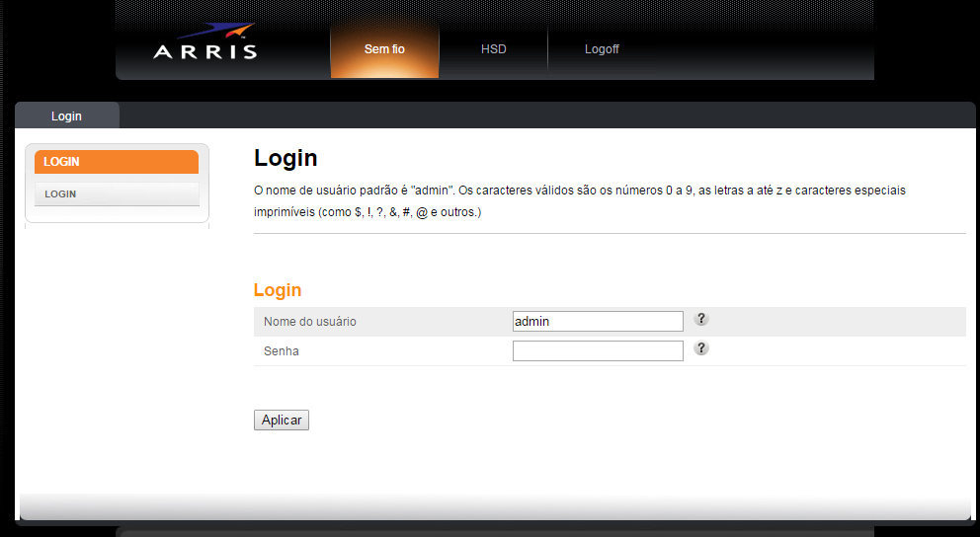The width and height of the screenshot is (980, 537).
Task: Click help icon beside Senha field
Action: pos(701,348)
